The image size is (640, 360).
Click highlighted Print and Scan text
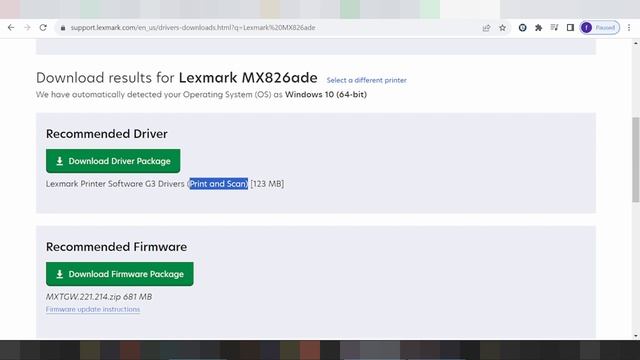tap(218, 184)
